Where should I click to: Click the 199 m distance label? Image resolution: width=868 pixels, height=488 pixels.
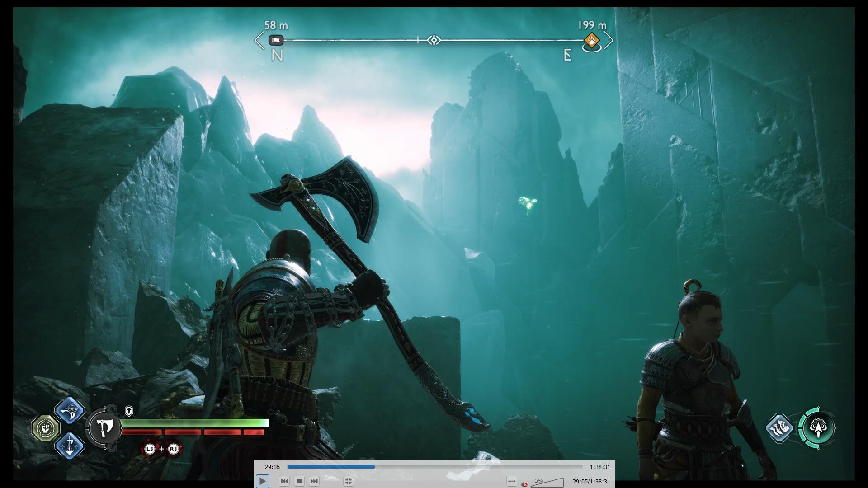[x=592, y=25]
